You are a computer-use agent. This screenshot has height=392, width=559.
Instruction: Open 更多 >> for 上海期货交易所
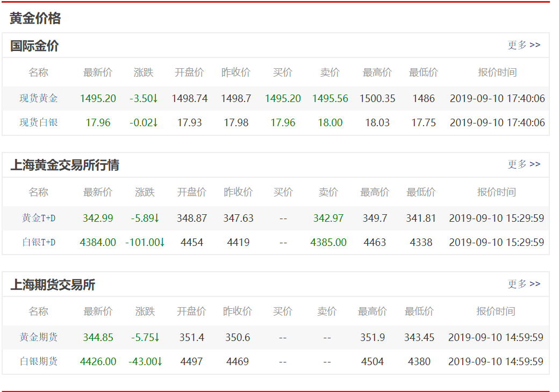(524, 284)
